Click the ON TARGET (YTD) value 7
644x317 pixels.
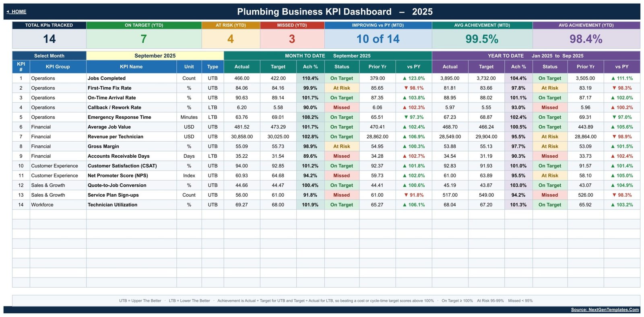(144, 39)
